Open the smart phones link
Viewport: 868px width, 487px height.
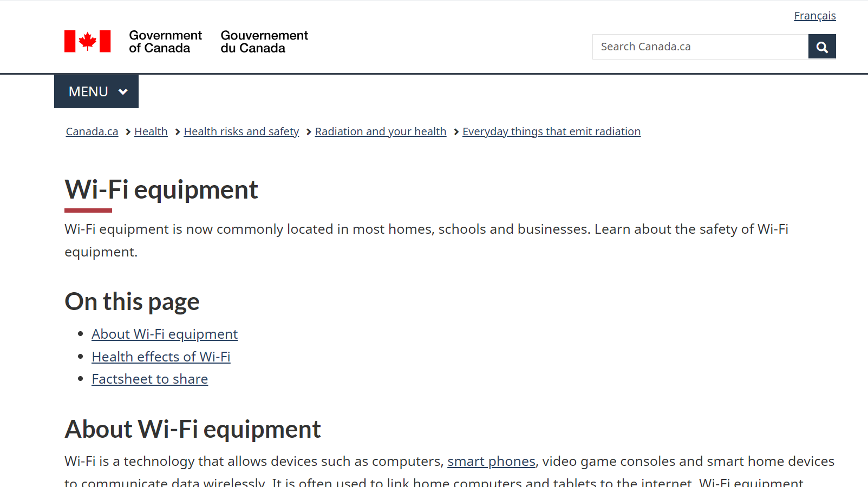point(491,461)
